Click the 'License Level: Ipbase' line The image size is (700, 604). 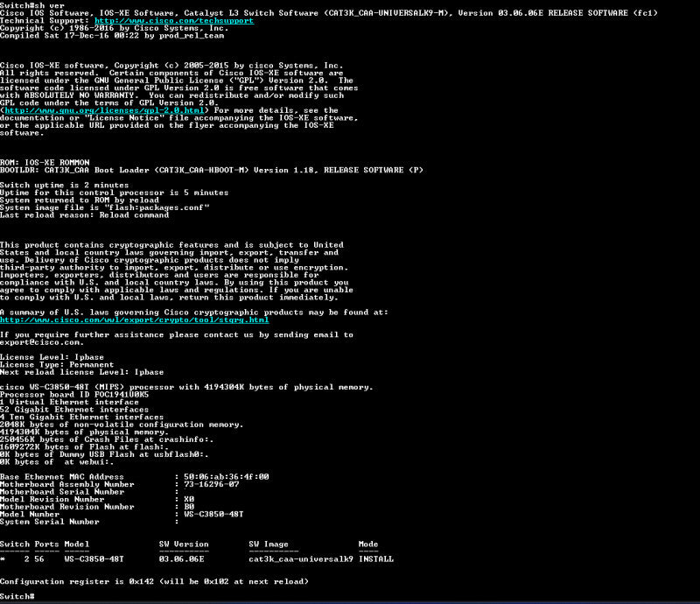tap(52, 357)
